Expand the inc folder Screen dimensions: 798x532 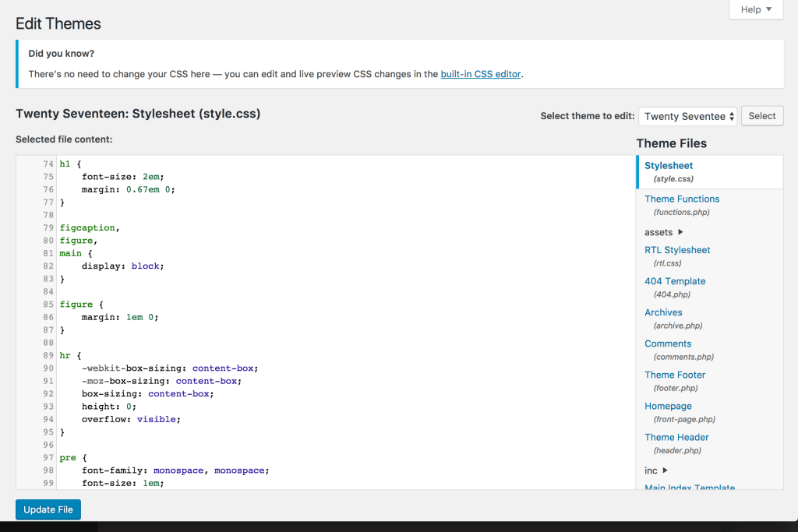tap(653, 470)
